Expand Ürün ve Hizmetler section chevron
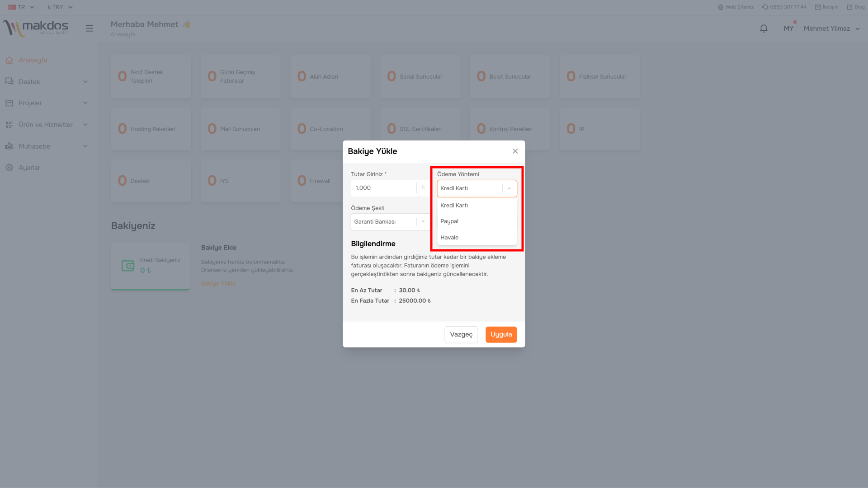 (85, 125)
